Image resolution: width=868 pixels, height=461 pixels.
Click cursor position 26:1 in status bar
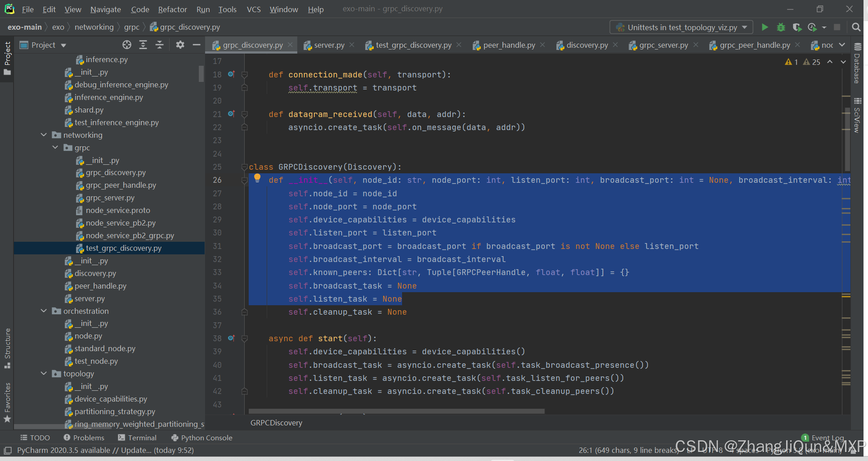(x=628, y=450)
